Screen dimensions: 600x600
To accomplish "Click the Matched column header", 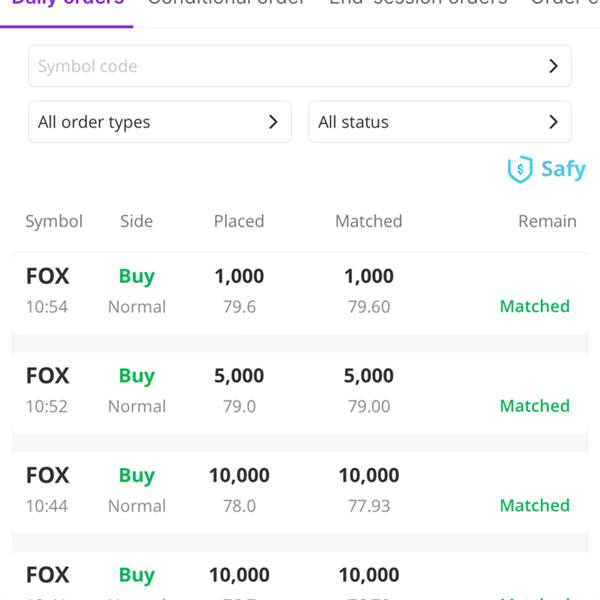I will click(x=368, y=221).
